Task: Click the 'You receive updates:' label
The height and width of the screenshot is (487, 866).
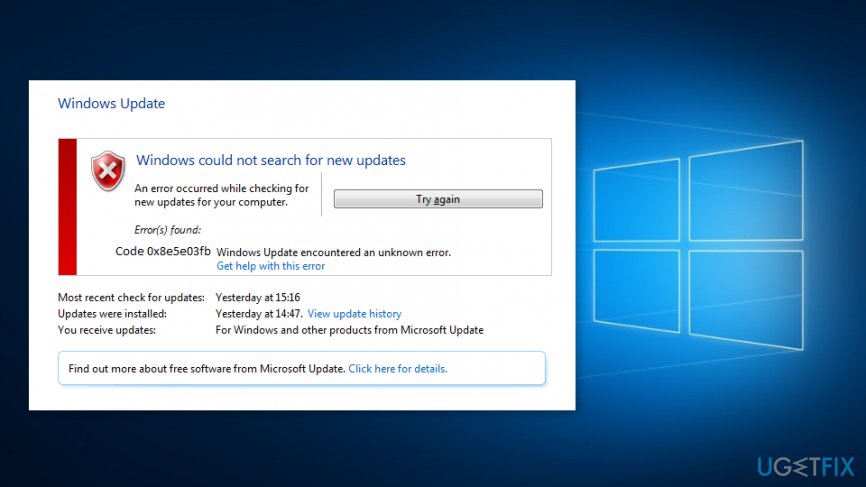Action: click(x=107, y=330)
